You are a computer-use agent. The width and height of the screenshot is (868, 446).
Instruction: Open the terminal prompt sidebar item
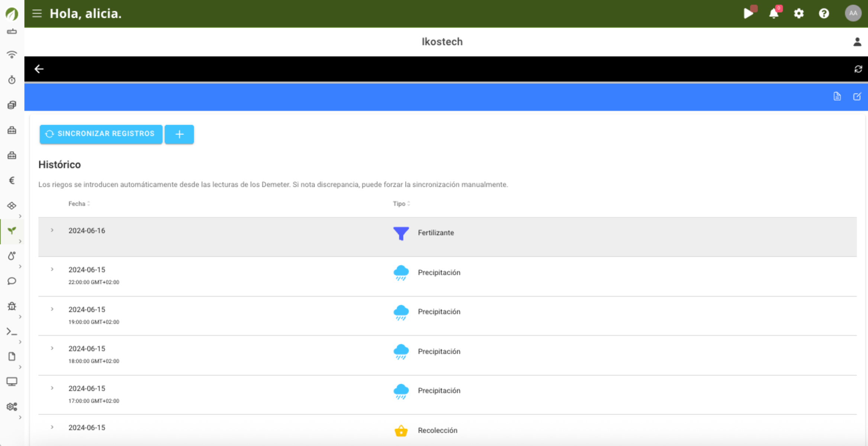pos(12,331)
